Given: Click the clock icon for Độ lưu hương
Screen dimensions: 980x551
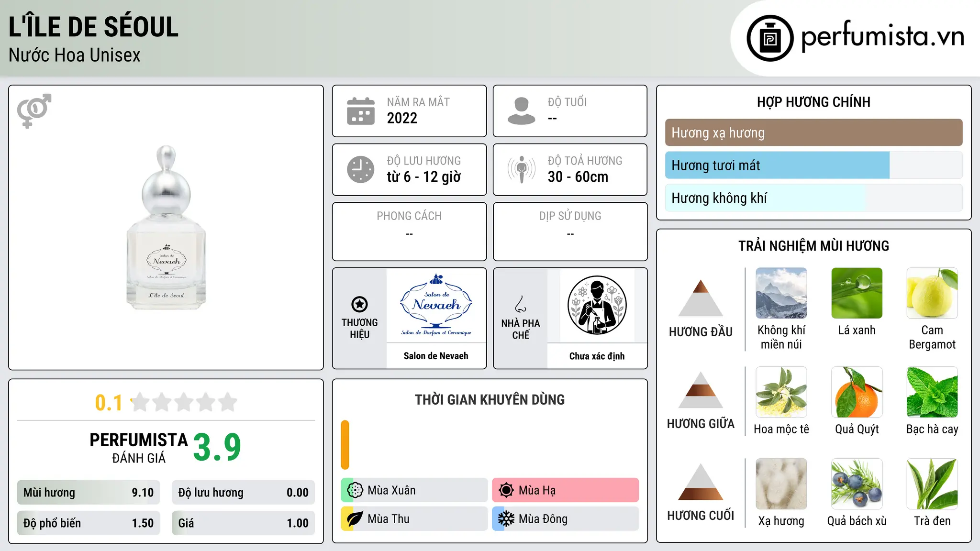Looking at the screenshot, I should [x=361, y=169].
